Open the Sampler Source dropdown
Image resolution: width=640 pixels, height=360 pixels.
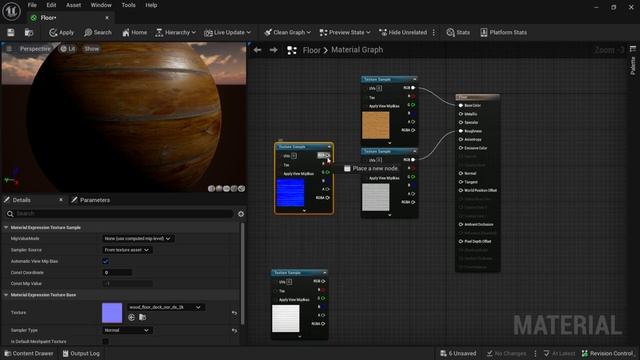[x=127, y=250]
